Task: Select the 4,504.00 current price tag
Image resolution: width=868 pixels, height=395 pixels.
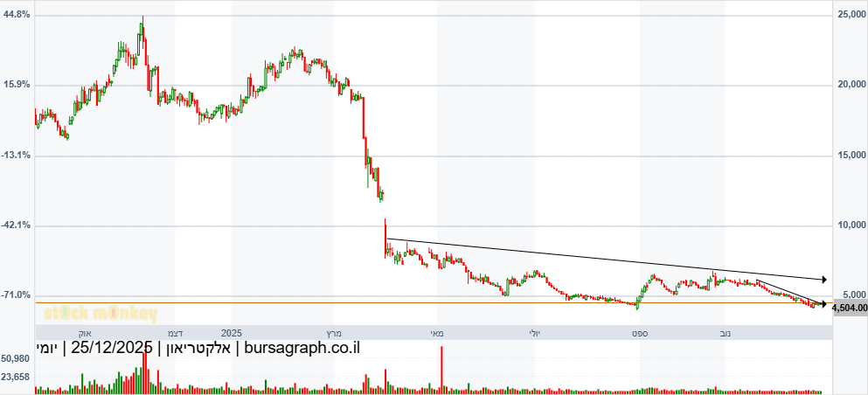Action: tap(849, 308)
